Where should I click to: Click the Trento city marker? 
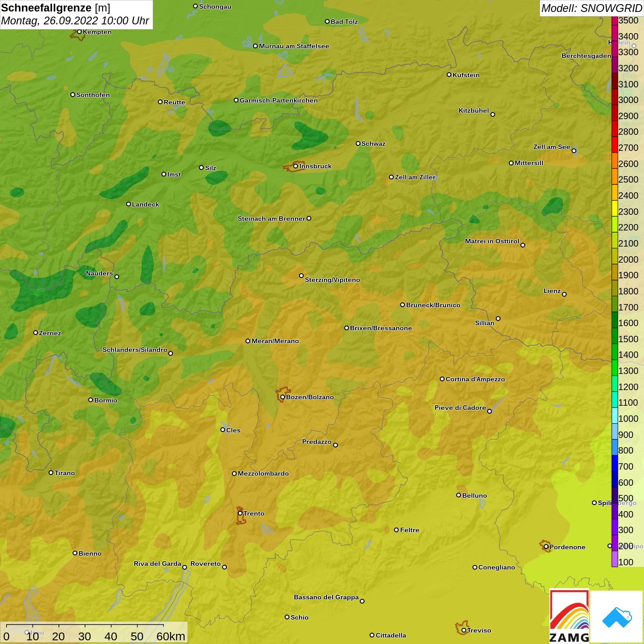240,513
